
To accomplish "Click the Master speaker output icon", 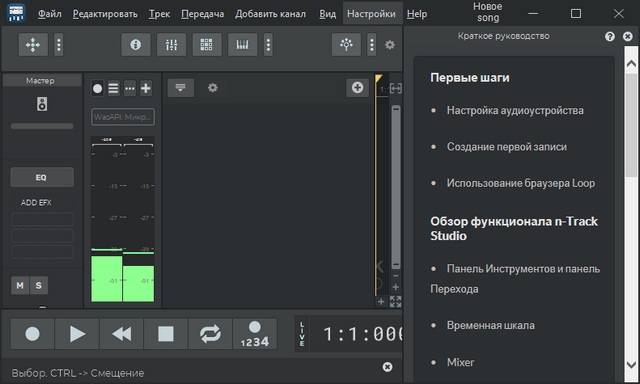I will click(42, 104).
